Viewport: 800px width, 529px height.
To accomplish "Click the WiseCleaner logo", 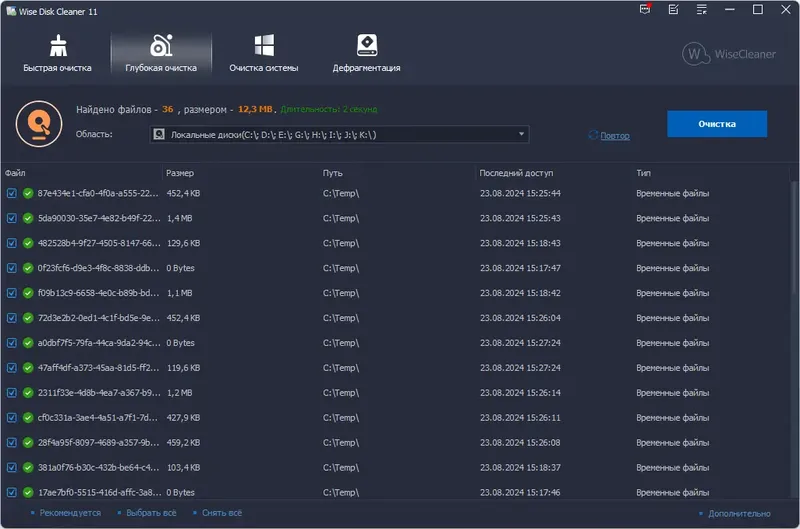I will pyautogui.click(x=729, y=54).
